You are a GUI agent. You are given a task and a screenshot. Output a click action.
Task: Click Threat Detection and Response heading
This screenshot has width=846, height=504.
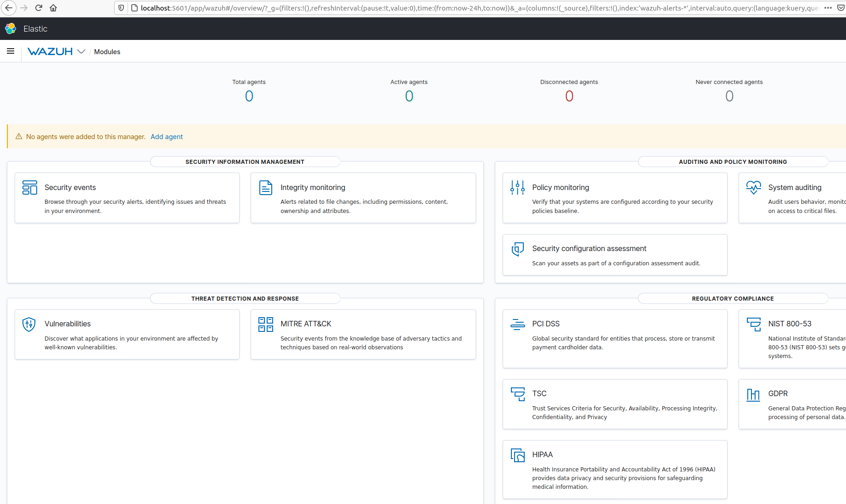[245, 298]
